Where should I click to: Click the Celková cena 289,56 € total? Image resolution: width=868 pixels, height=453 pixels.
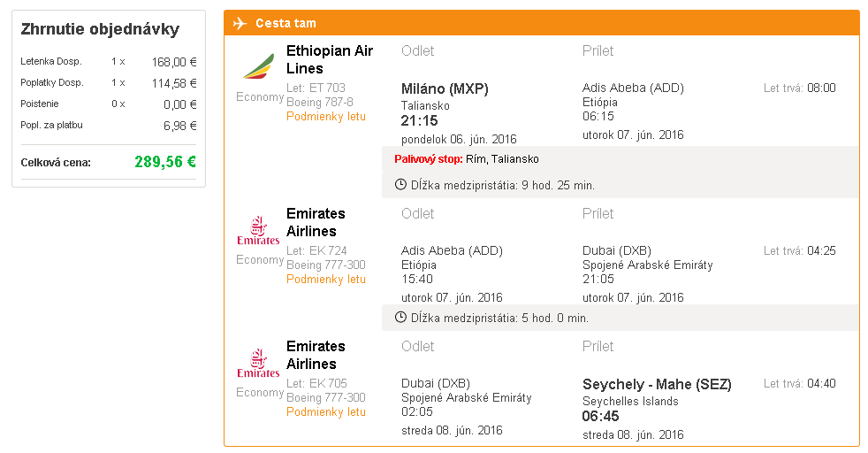pyautogui.click(x=165, y=162)
